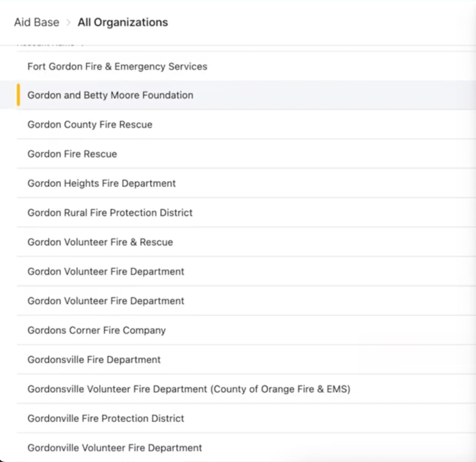
Task: Open Gordon Heights Fire Department
Action: tap(101, 183)
